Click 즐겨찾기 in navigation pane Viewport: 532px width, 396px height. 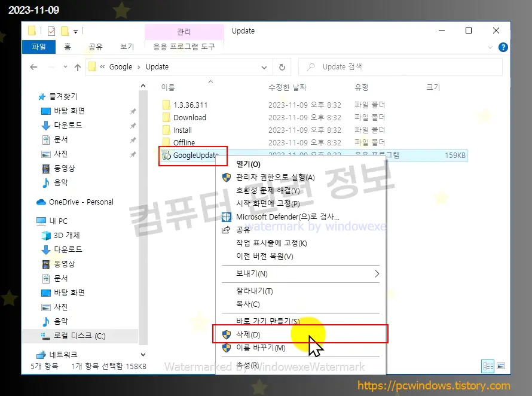63,96
